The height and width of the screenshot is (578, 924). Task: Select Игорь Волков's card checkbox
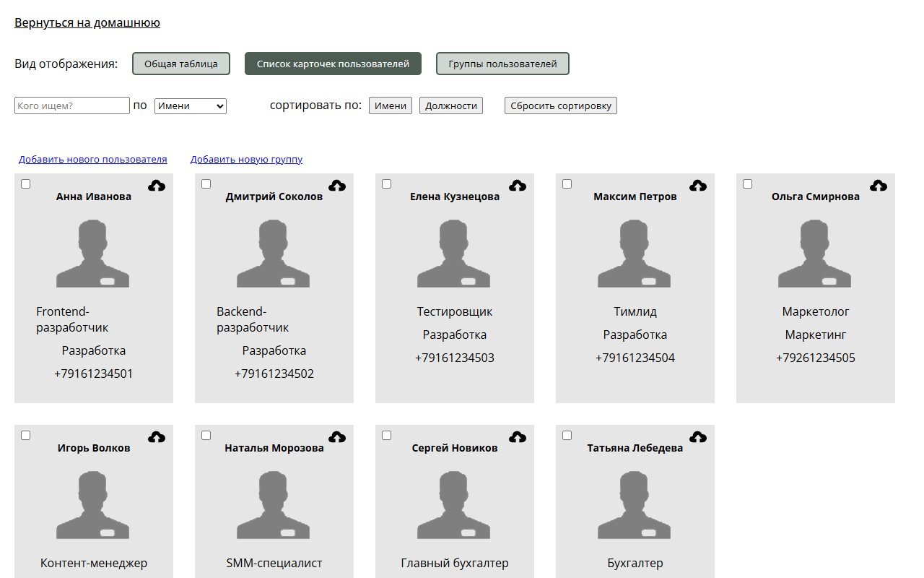click(26, 436)
